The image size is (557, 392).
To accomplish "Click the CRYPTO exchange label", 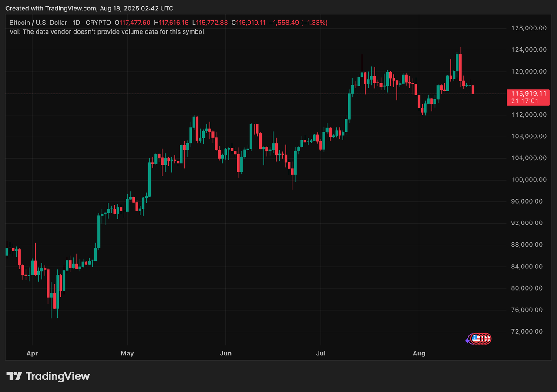I will 98,23.
